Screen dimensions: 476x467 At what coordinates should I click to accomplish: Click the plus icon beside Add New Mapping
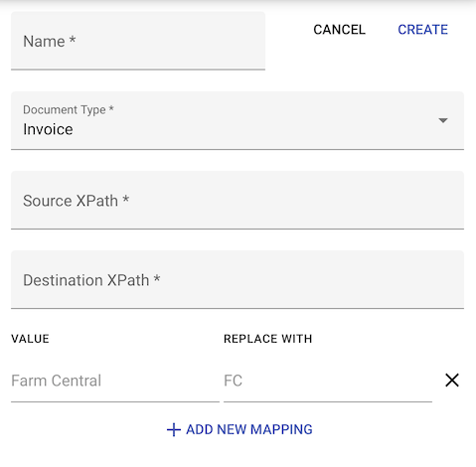174,430
